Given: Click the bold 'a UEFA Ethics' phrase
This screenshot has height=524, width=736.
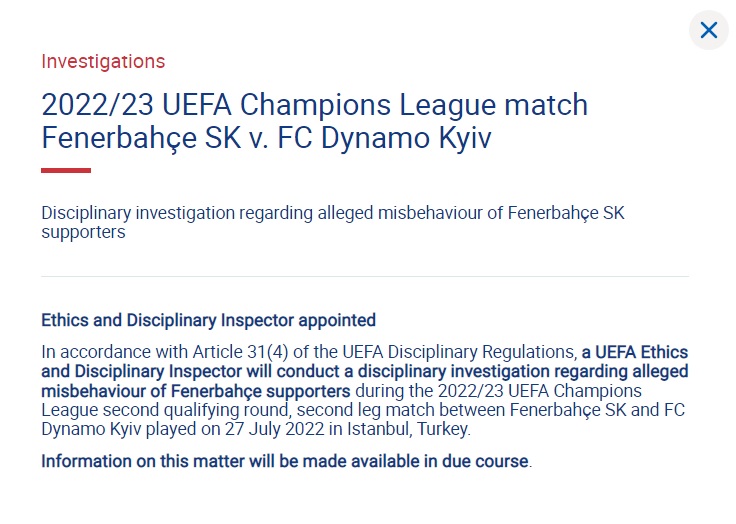Looking at the screenshot, I should [x=635, y=352].
